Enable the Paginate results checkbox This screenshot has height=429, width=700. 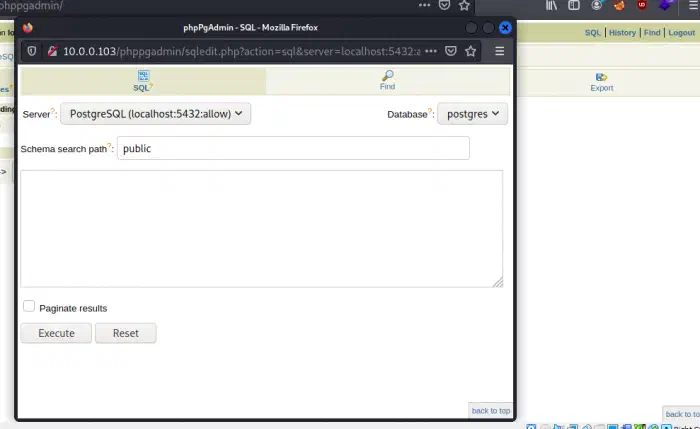29,306
